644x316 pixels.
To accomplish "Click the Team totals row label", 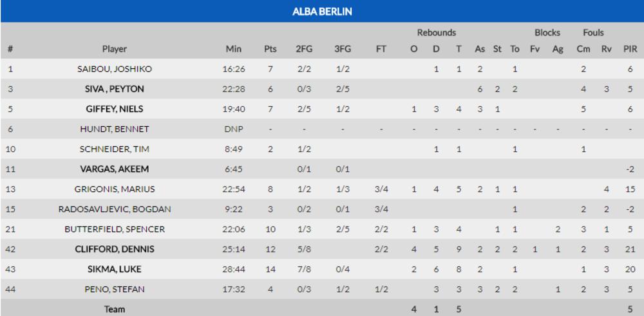I will [115, 309].
